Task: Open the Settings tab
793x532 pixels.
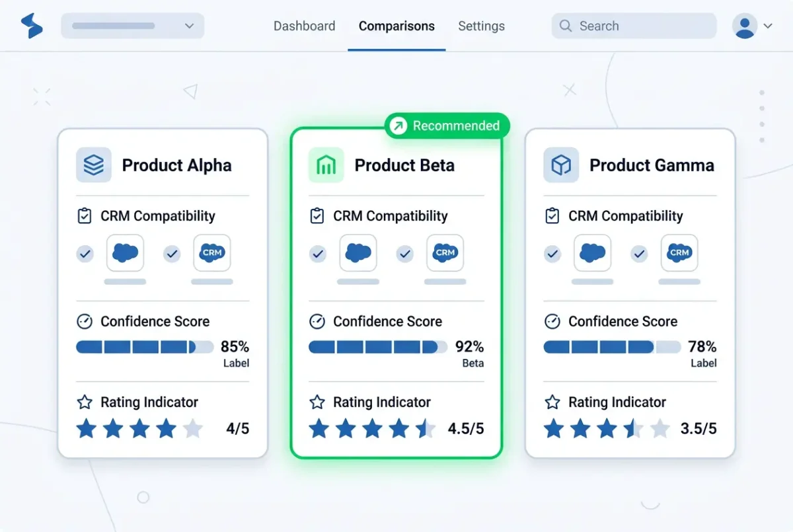Action: 481,26
